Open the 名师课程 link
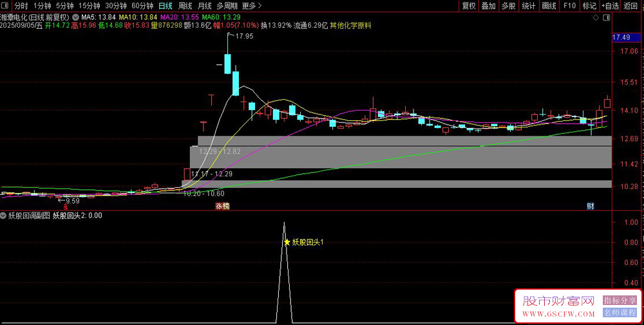The height and width of the screenshot is (325, 644). (620, 313)
